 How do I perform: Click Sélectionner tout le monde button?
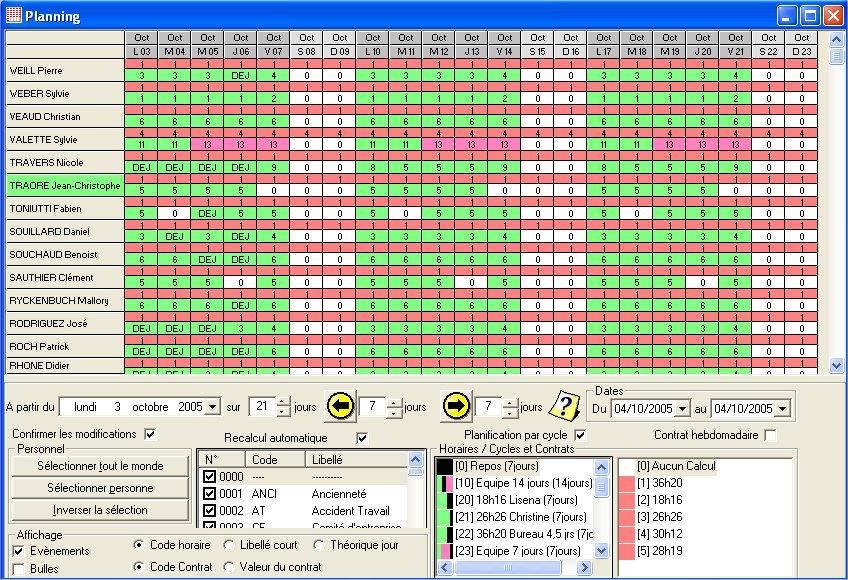point(100,466)
